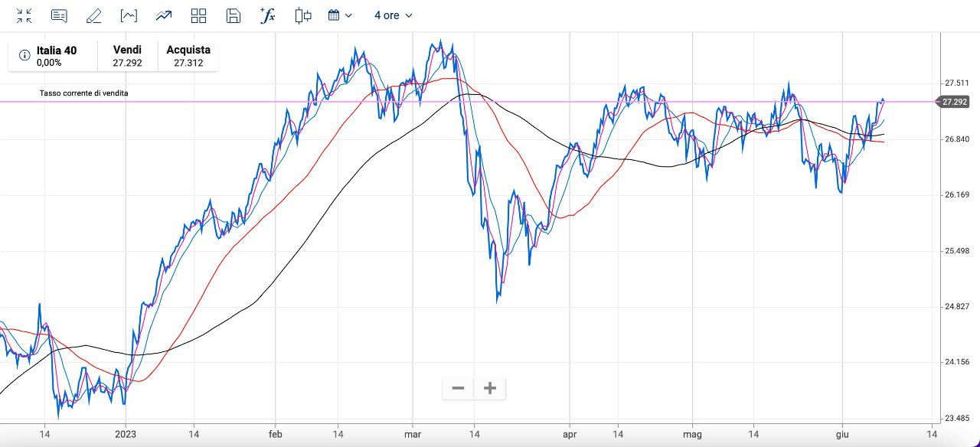This screenshot has width=980, height=447.
Task: Click the 'apr' marker on time axis
Action: (570, 433)
